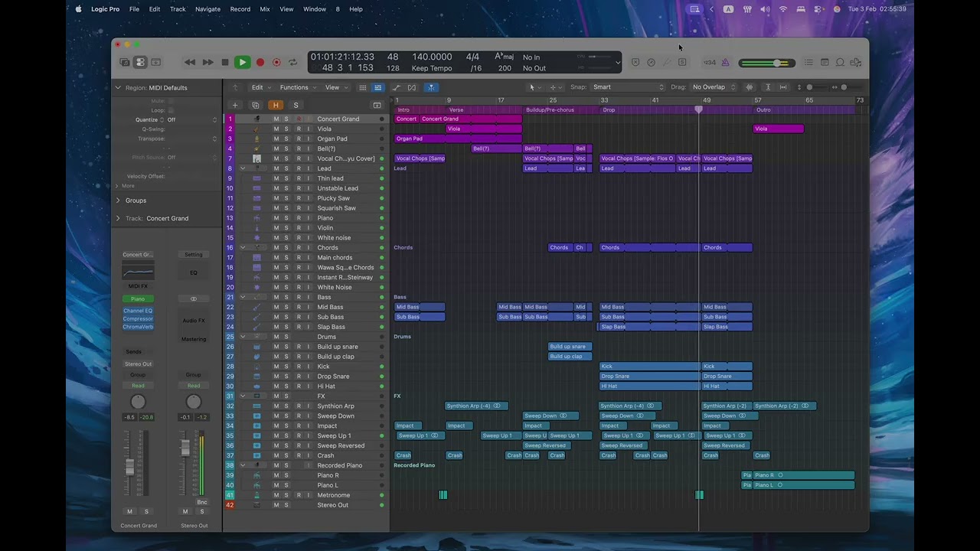Viewport: 980px width, 551px height.
Task: Open the Quick Help toolbar button
Action: (x=156, y=62)
